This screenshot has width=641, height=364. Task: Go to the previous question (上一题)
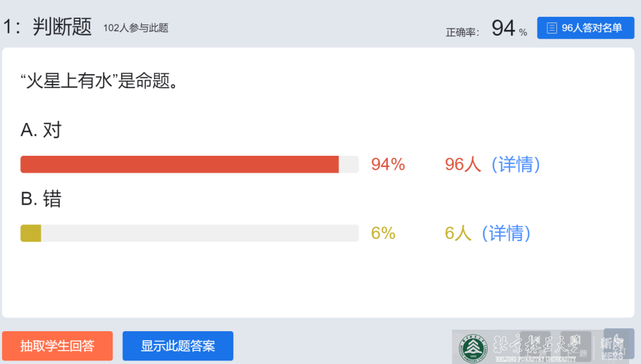tap(535, 344)
